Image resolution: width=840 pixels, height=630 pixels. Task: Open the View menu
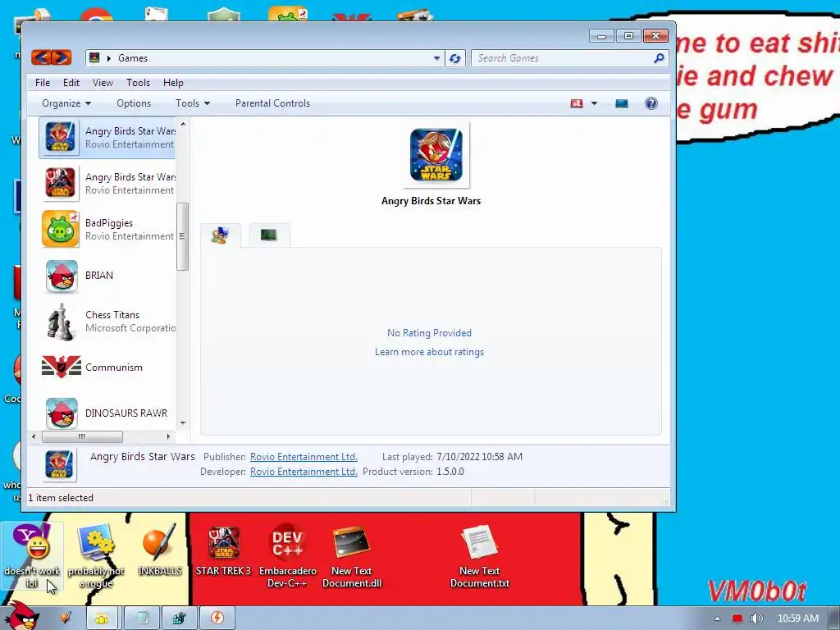click(x=103, y=83)
